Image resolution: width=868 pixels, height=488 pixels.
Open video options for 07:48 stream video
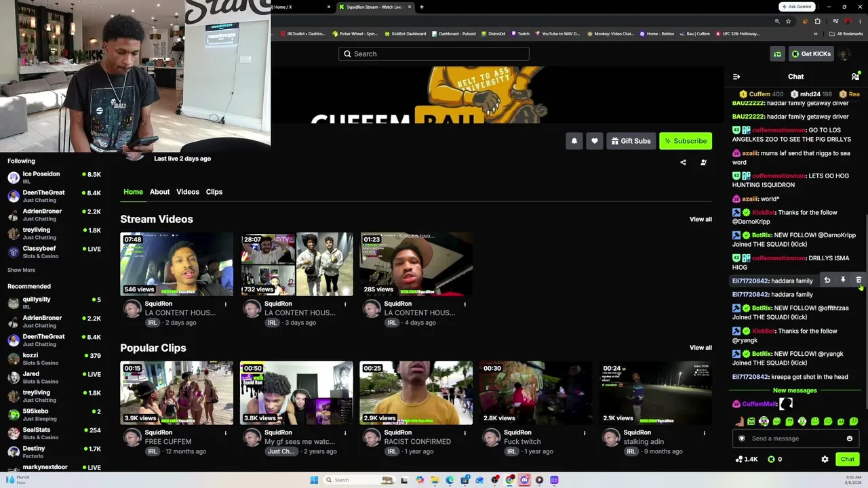point(226,304)
